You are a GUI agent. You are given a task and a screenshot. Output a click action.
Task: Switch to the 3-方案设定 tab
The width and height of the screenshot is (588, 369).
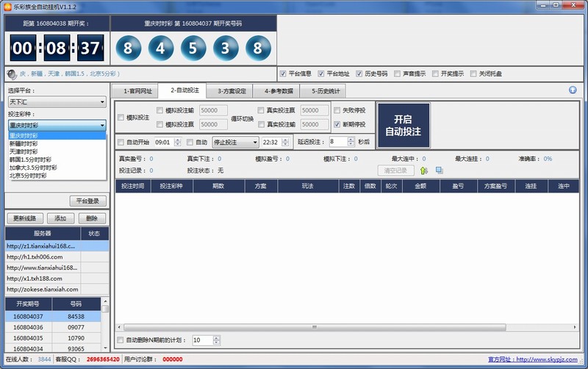coord(231,91)
